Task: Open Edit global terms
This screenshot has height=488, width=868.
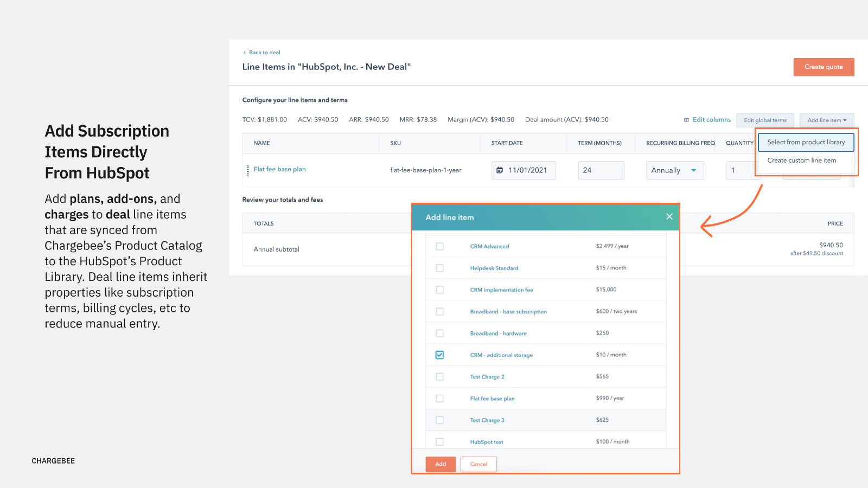Action: (765, 120)
